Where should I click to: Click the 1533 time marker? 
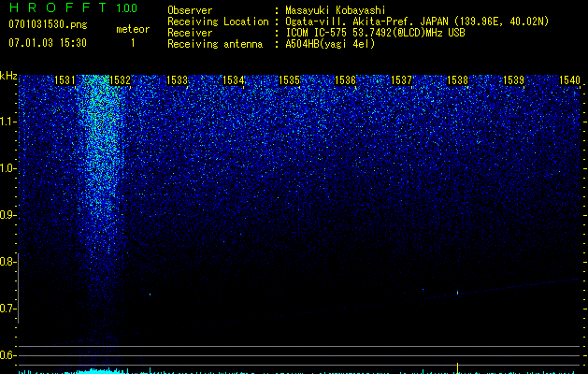pos(177,79)
